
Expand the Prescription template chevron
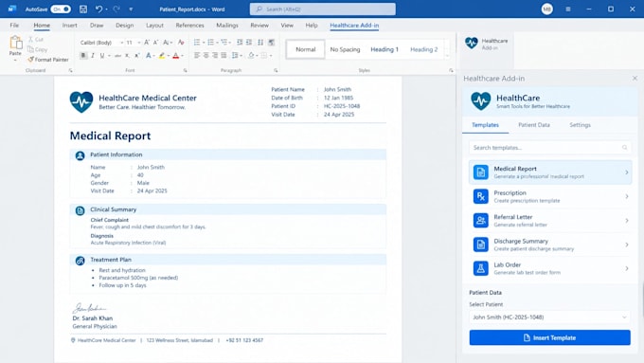click(x=627, y=196)
